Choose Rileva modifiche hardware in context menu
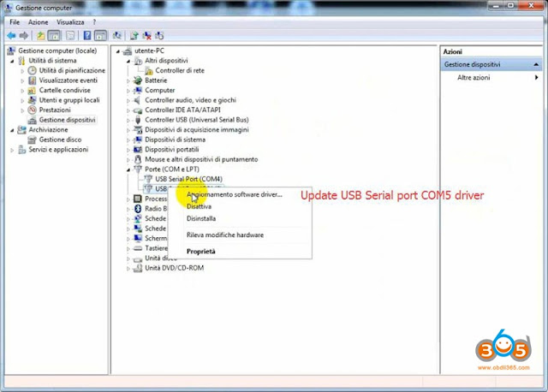This screenshot has width=548, height=392. coord(225,235)
